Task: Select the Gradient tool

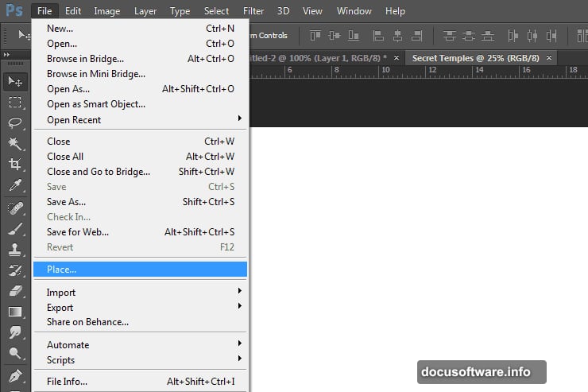Action: 14,312
